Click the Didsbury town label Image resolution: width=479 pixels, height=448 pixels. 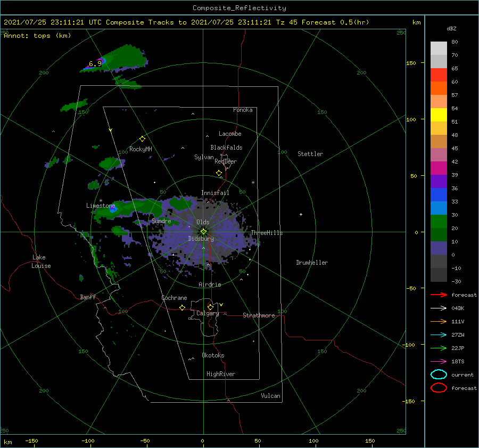201,239
